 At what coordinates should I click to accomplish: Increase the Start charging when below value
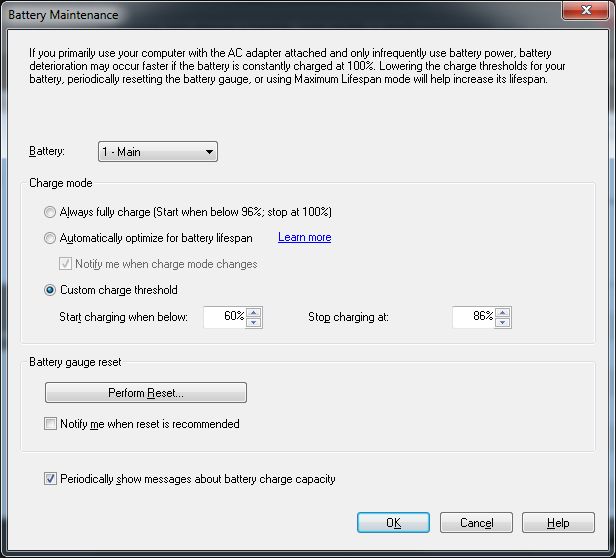point(254,313)
